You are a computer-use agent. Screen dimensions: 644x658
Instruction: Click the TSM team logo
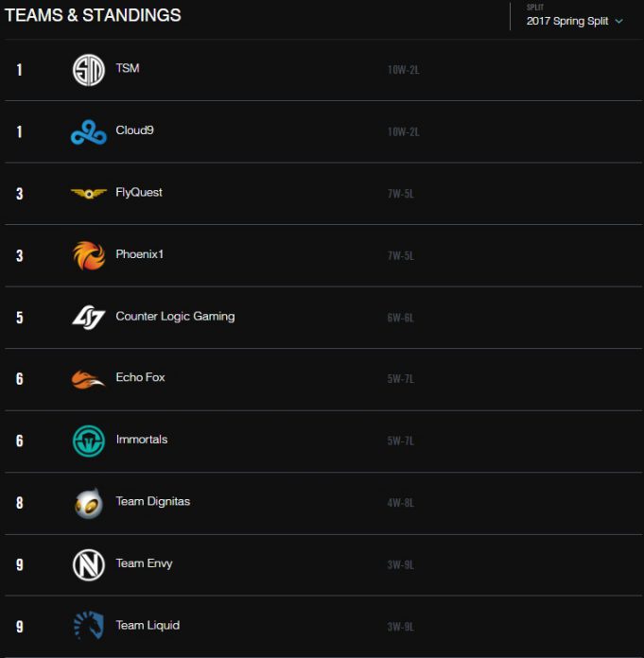89,70
